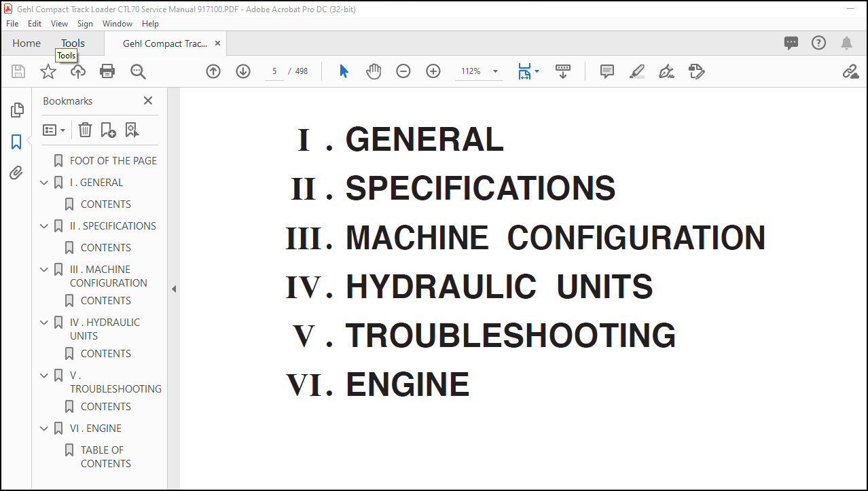Add a sticky note comment
The width and height of the screenshot is (868, 491).
(607, 71)
